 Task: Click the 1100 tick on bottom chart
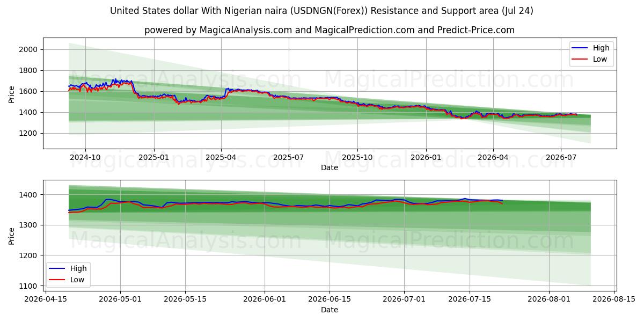(29, 286)
